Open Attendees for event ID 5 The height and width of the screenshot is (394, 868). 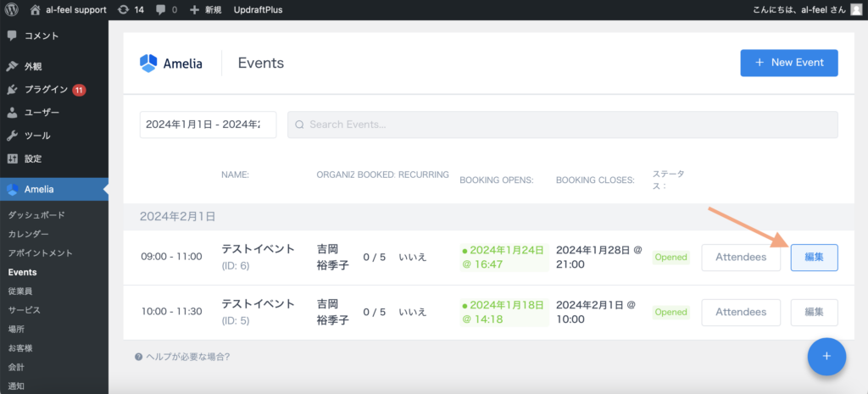pos(741,312)
